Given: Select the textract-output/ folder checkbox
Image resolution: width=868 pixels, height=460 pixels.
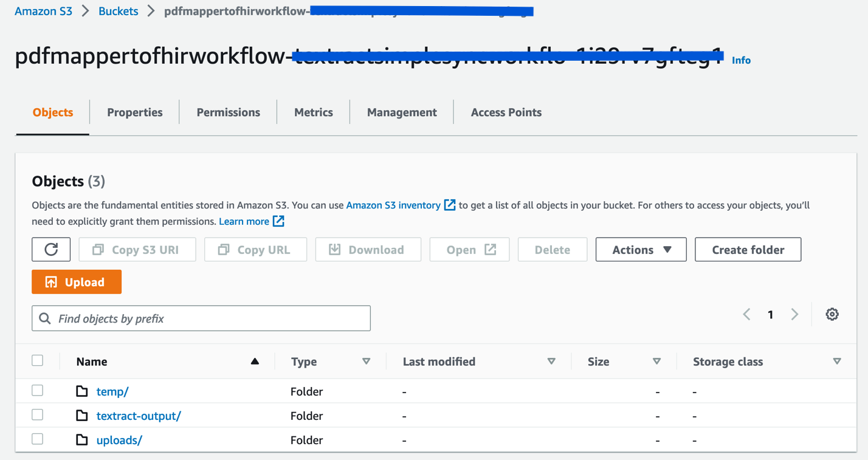Looking at the screenshot, I should click(38, 414).
